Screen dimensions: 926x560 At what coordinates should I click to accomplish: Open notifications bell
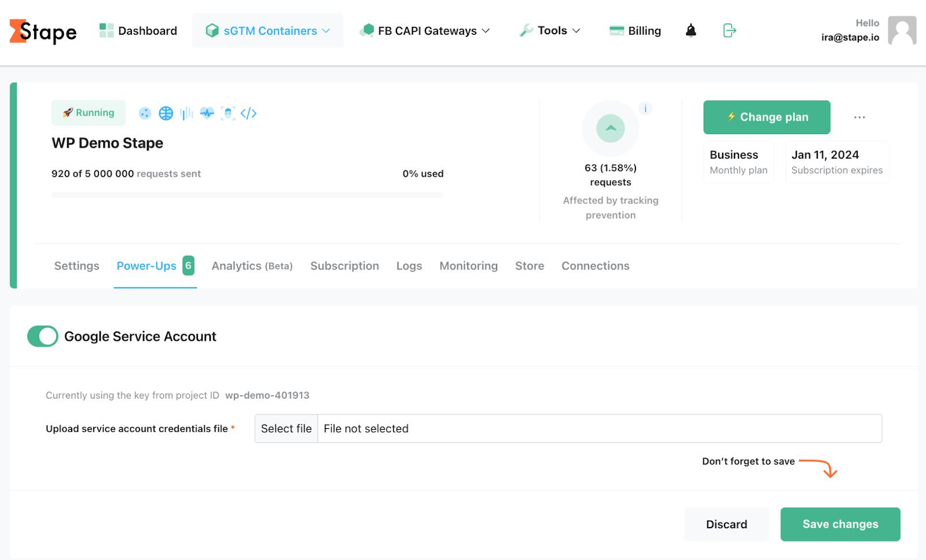point(691,31)
